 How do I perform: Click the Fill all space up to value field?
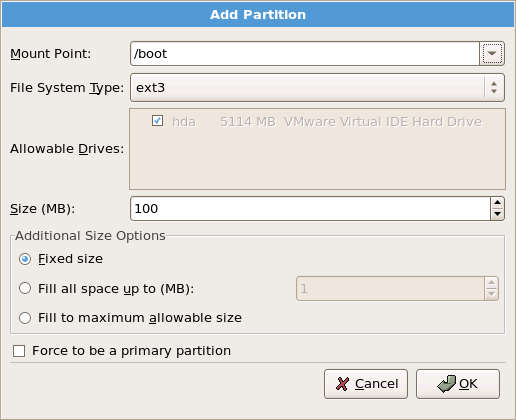coord(390,288)
